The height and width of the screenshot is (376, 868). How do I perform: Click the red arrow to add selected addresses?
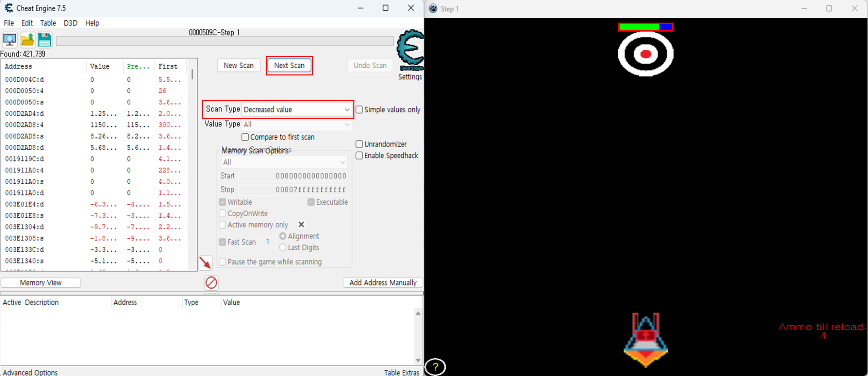click(206, 262)
